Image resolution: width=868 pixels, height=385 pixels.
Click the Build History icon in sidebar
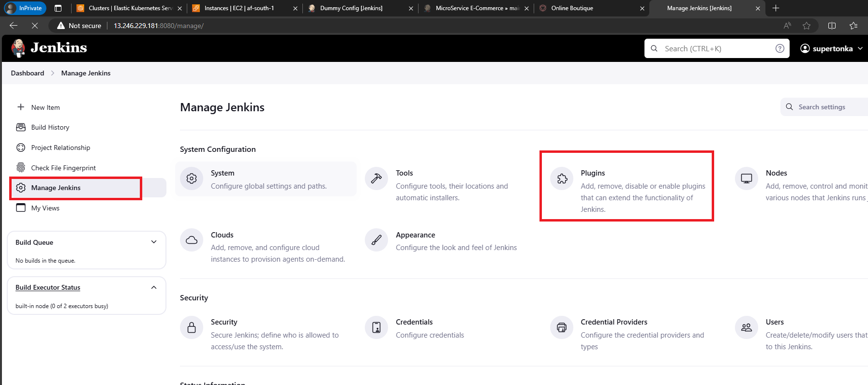point(21,127)
